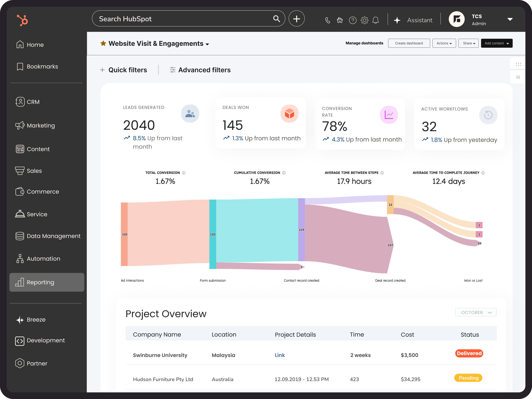Click info icon beside Average Time Between Steps
532x399 pixels.
[x=382, y=173]
